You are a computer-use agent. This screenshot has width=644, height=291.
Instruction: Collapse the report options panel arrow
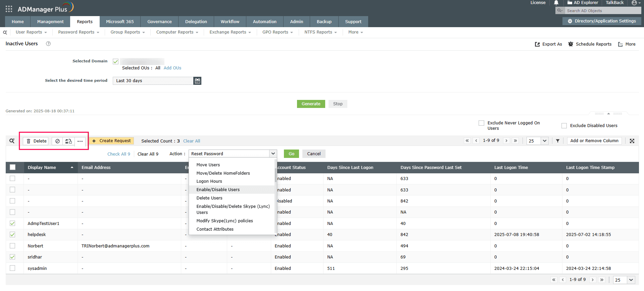point(608,114)
